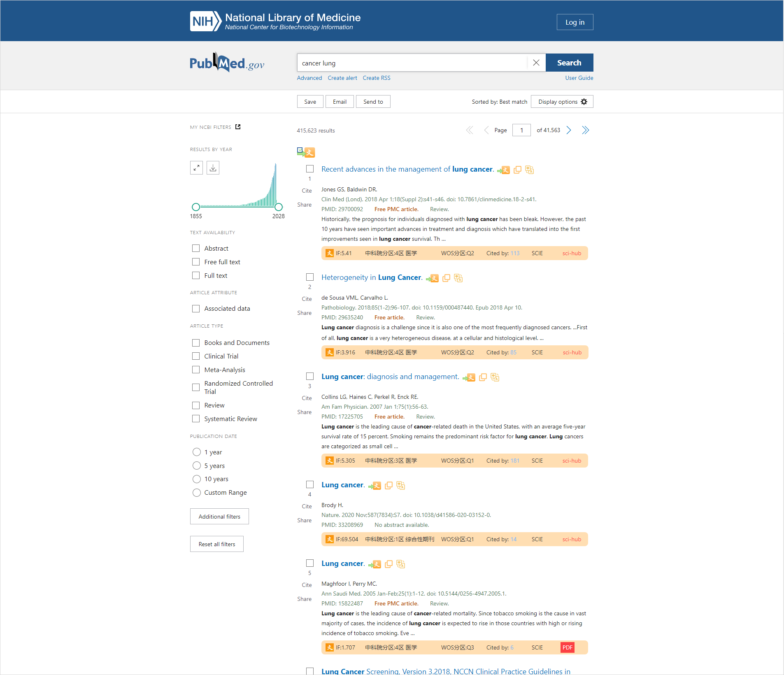Download the results by year data
This screenshot has height=675, width=784.
(213, 168)
